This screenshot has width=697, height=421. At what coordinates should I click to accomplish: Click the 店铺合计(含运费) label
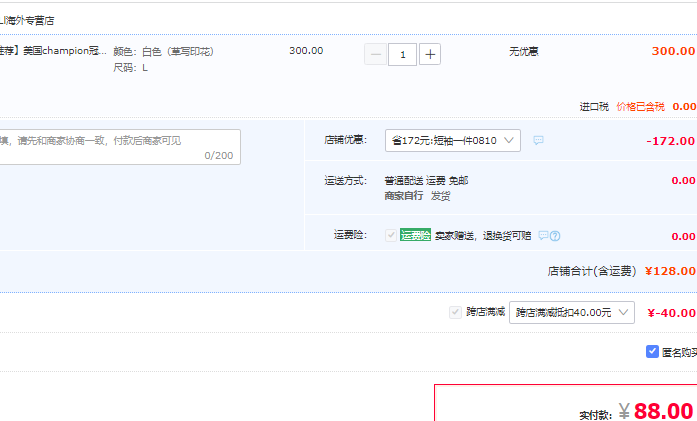(592, 271)
